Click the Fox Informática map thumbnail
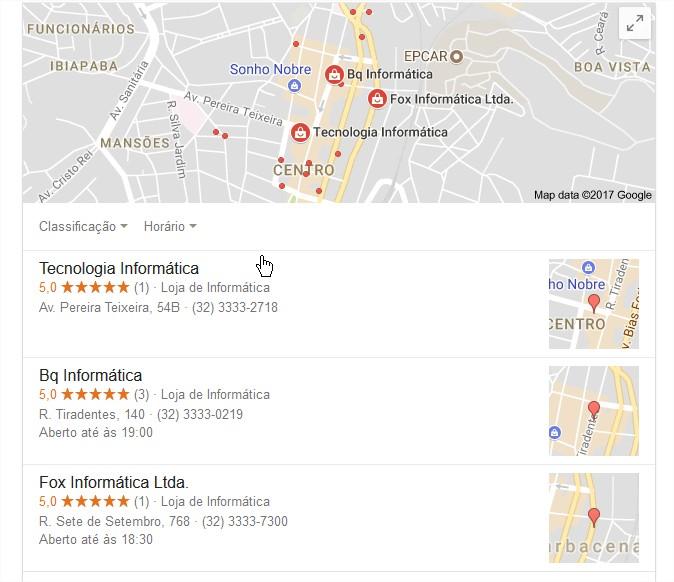This screenshot has height=582, width=674. (x=594, y=518)
